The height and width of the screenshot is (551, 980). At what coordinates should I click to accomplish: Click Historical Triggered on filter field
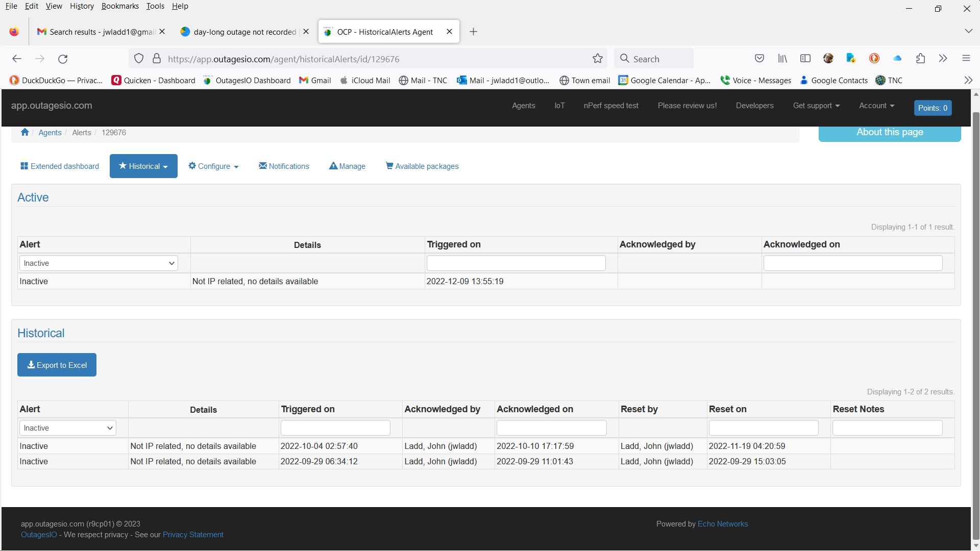(x=335, y=428)
